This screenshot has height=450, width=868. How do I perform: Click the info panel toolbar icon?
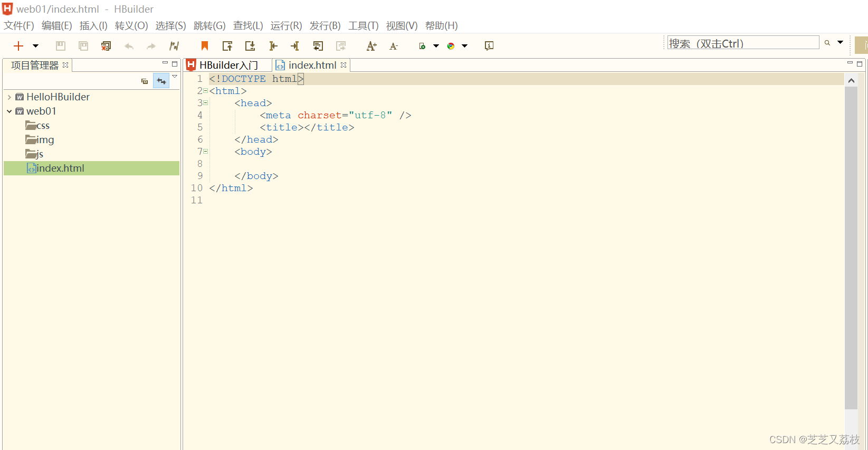point(489,46)
